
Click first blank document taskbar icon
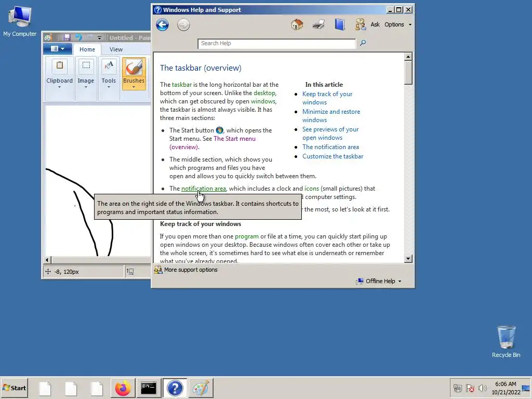(x=45, y=388)
